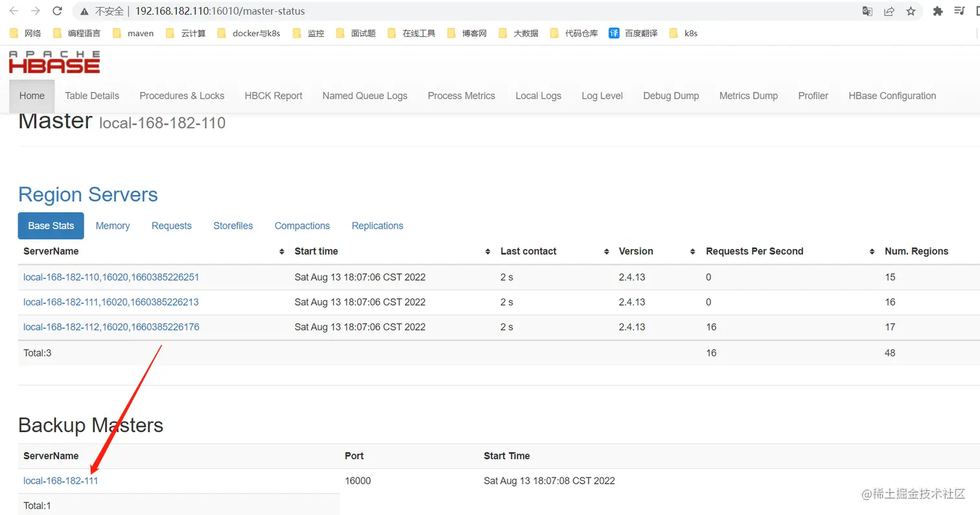
Task: Open the extensions puzzle icon
Action: click(x=937, y=11)
